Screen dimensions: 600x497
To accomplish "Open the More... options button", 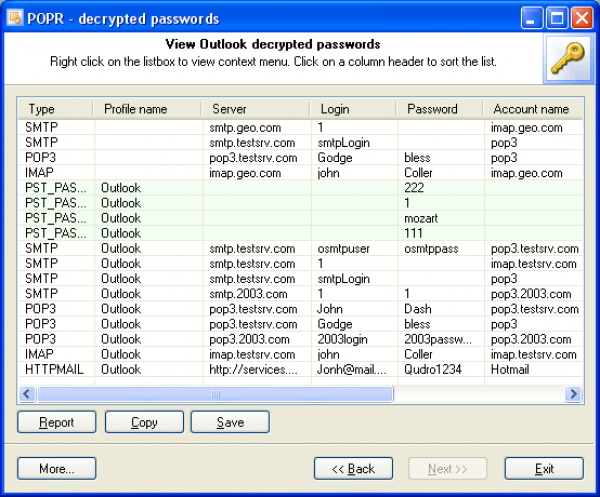I will click(x=56, y=469).
